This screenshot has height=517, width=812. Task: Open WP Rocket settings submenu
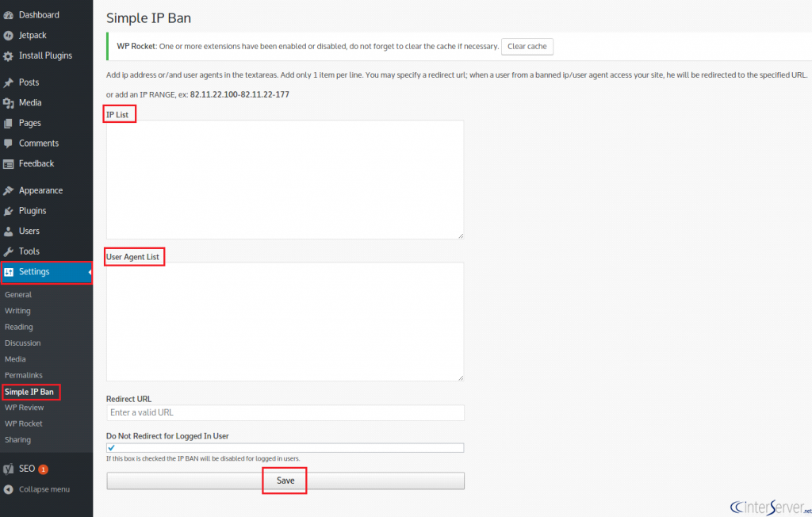pos(23,423)
